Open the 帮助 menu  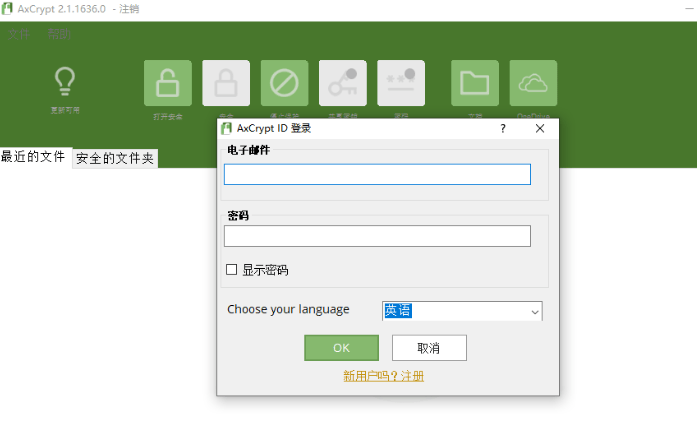[59, 34]
